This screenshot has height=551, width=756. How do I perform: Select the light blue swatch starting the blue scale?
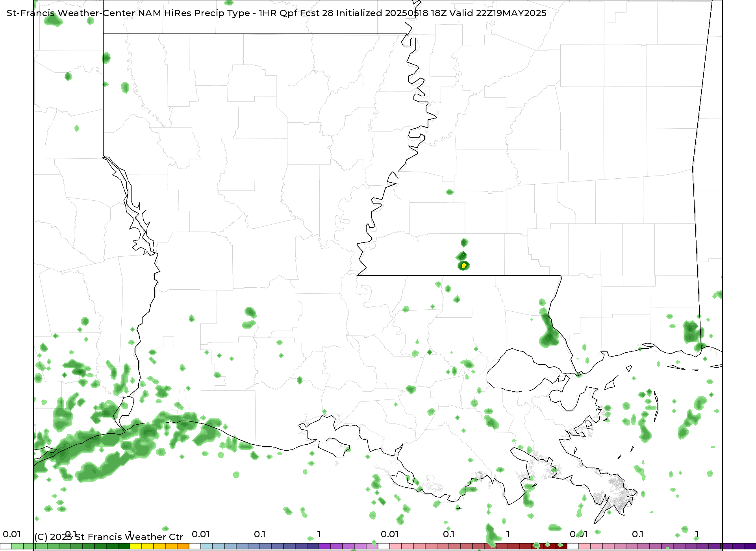207,546
